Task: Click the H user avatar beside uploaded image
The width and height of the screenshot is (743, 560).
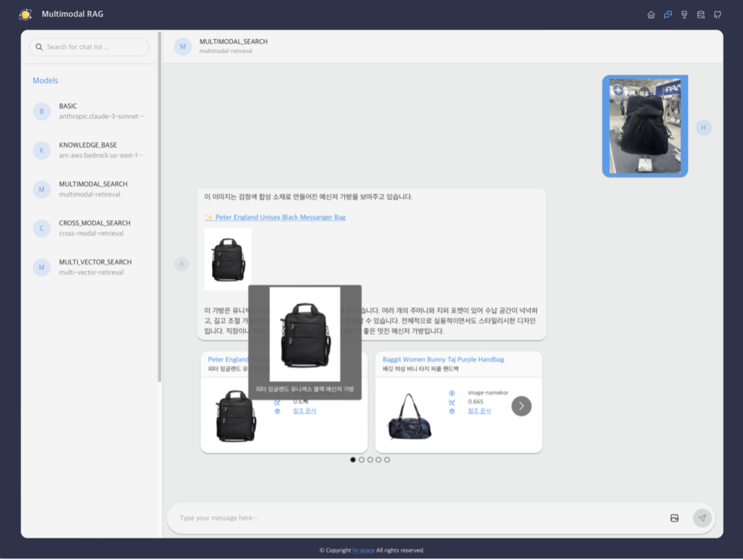Action: coord(704,127)
